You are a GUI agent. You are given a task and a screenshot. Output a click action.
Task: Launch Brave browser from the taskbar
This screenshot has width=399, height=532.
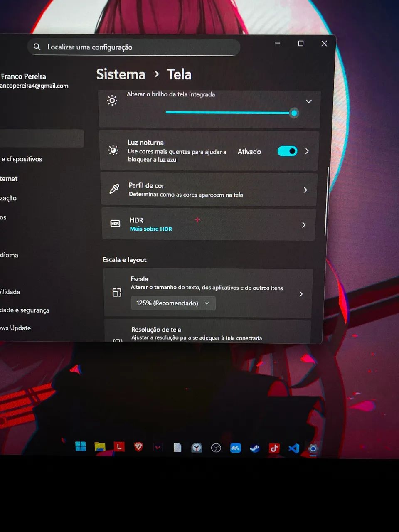[x=138, y=447]
